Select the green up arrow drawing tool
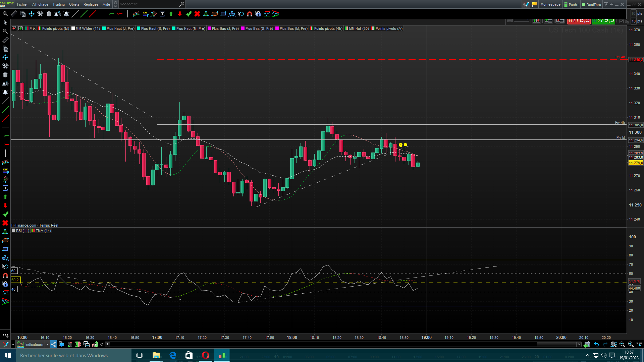The image size is (644, 362). 171,14
